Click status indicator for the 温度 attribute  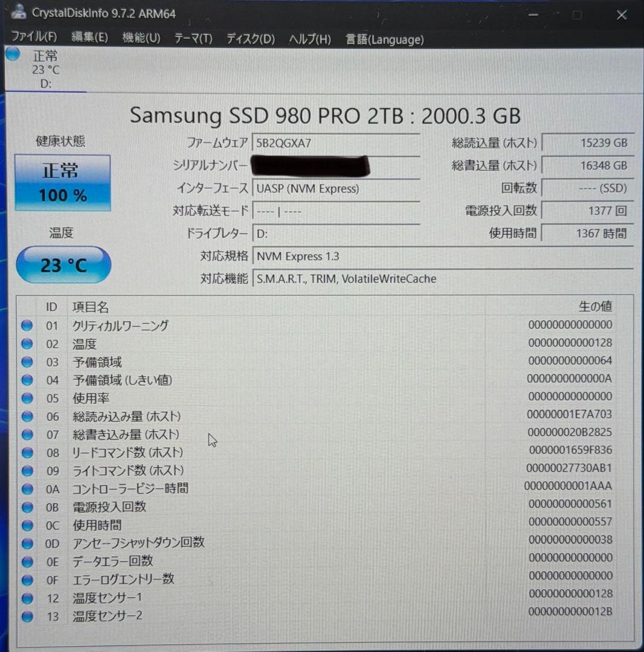pyautogui.click(x=27, y=344)
